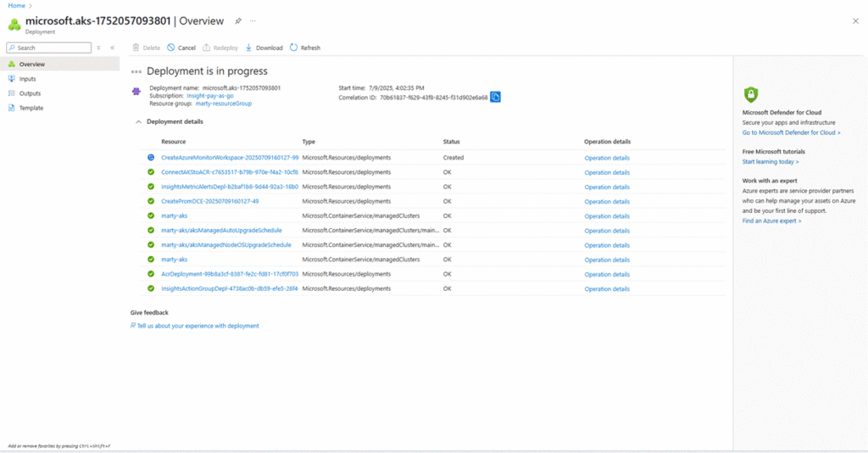Viewport: 868px width, 453px height.
Task: Cancel the in-progress deployment
Action: pos(181,48)
